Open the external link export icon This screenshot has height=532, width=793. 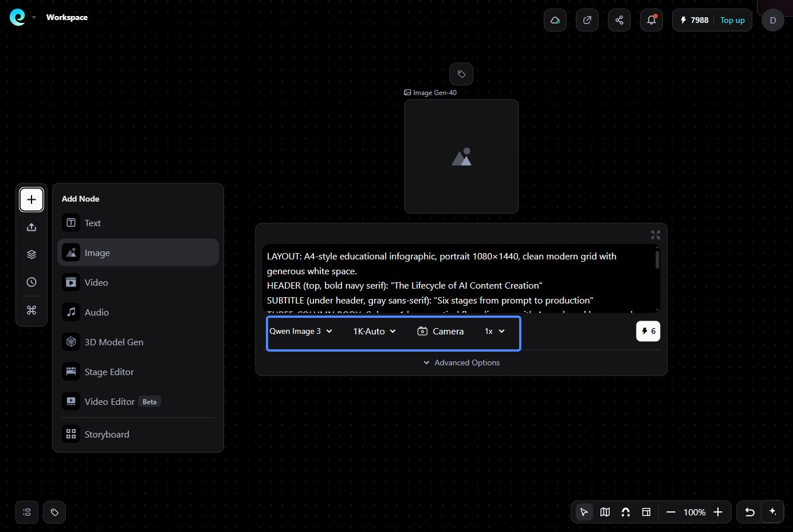[587, 20]
